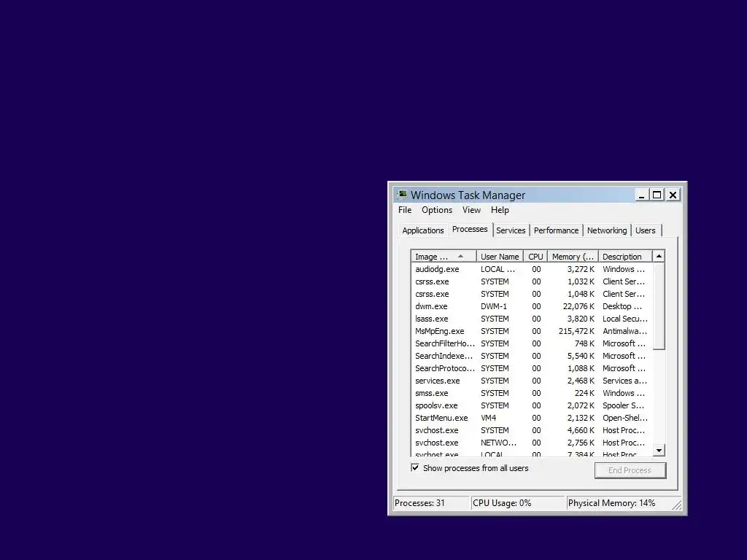
Task: Click the Spooler S... description cell
Action: click(623, 405)
